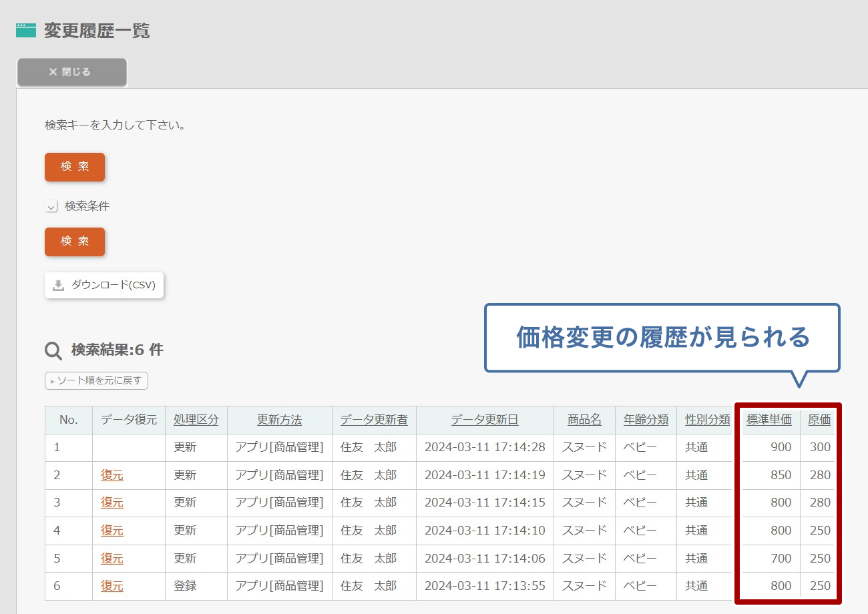Screen dimensions: 868x614
Task: Click the download icon on the CSV button
Action: 59,285
